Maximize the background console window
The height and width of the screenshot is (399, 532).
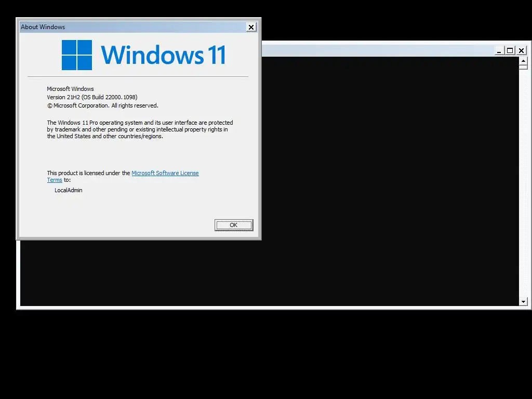point(510,50)
